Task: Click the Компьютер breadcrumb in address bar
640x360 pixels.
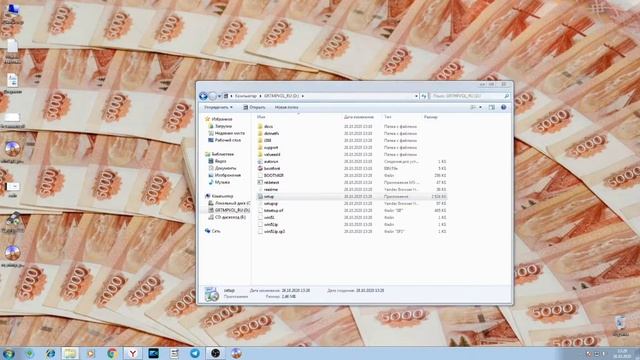Action: coord(246,96)
